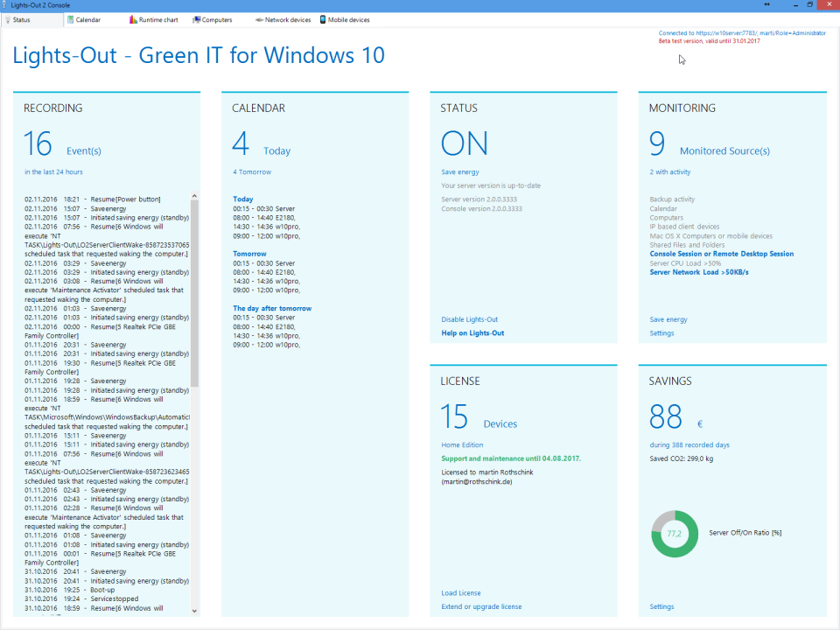Click the Server Off/On Ratio donut chart
This screenshot has height=630, width=840.
675,533
